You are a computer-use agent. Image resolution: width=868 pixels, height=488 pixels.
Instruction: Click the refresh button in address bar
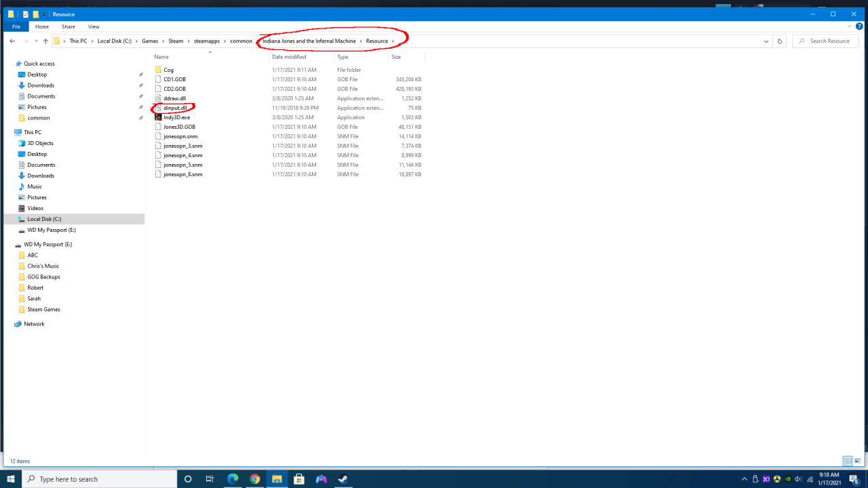click(x=780, y=41)
